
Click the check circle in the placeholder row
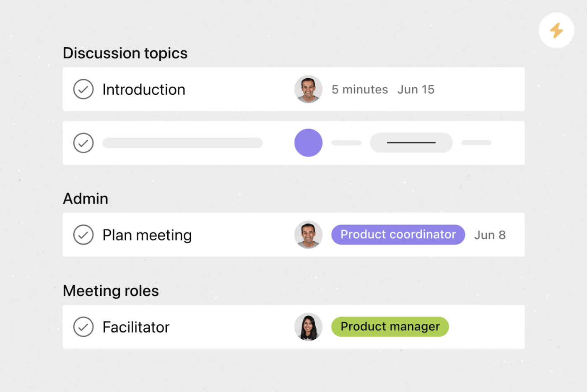point(83,143)
